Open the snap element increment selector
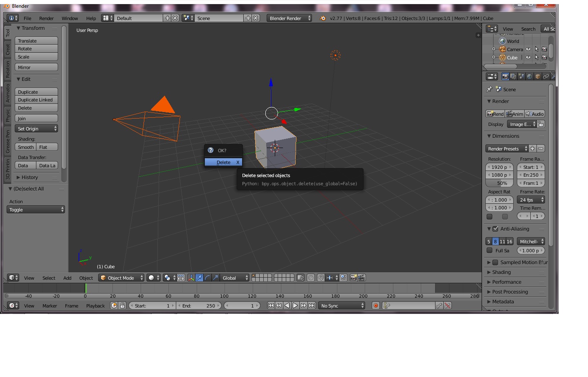Image resolution: width=588 pixels, height=377 pixels. pos(332,278)
